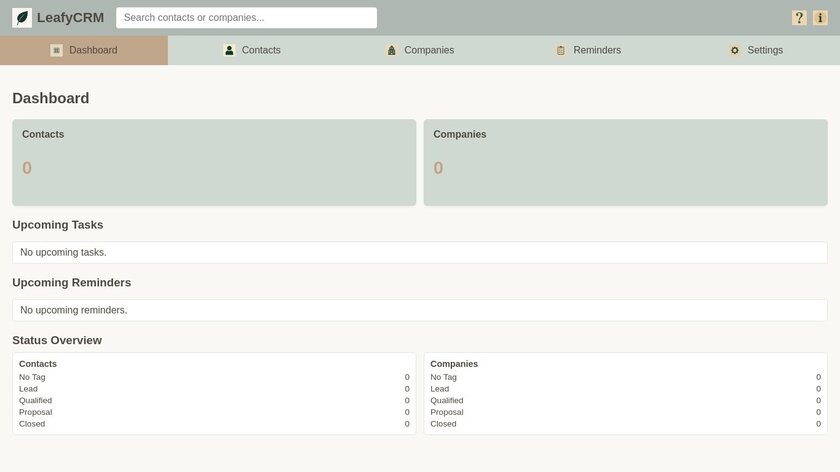
Task: Click the LeafyCRM brand name
Action: click(x=70, y=18)
